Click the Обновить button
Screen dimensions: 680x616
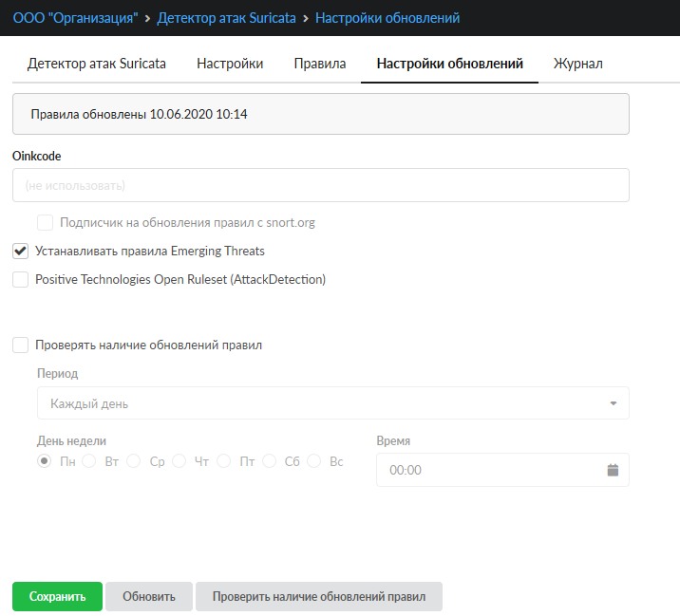[149, 596]
